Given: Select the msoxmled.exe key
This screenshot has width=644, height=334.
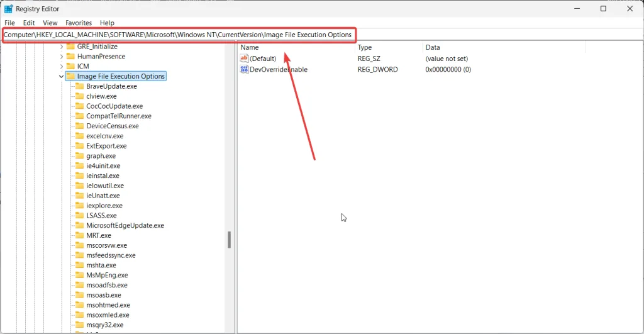Looking at the screenshot, I should tap(108, 315).
